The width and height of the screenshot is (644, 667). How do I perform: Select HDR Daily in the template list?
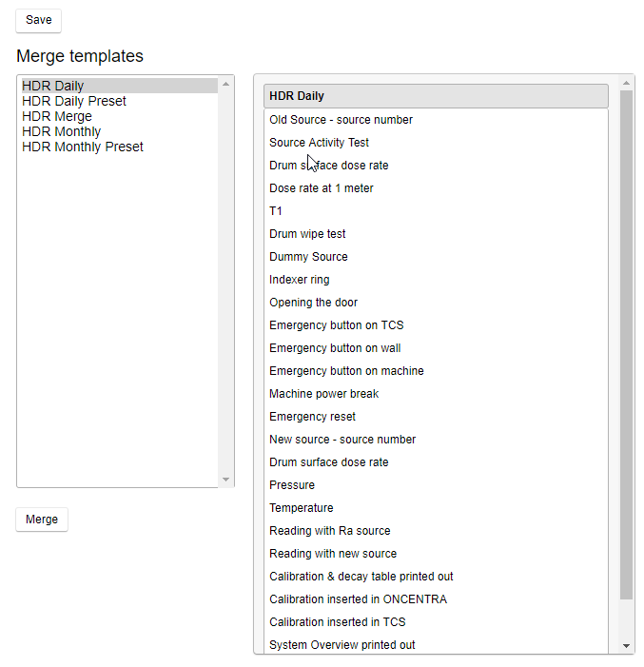tap(120, 86)
